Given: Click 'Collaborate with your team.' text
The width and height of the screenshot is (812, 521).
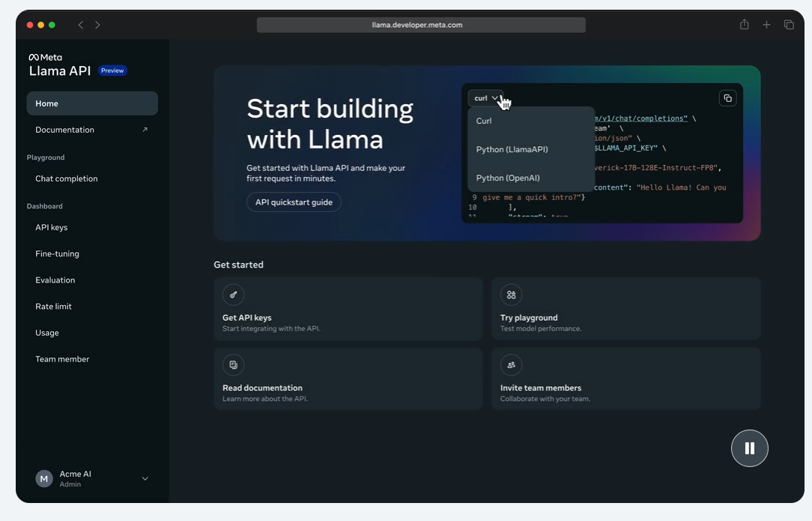Looking at the screenshot, I should tap(545, 399).
